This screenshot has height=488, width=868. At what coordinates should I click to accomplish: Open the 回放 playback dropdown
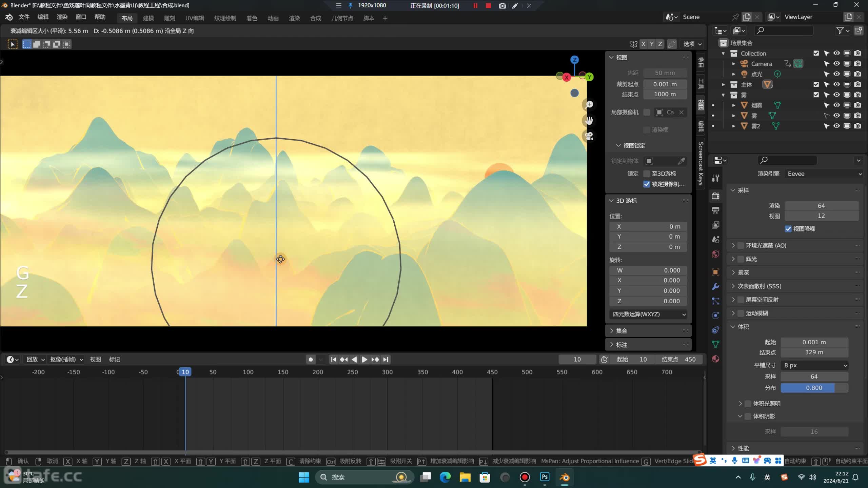tap(36, 359)
